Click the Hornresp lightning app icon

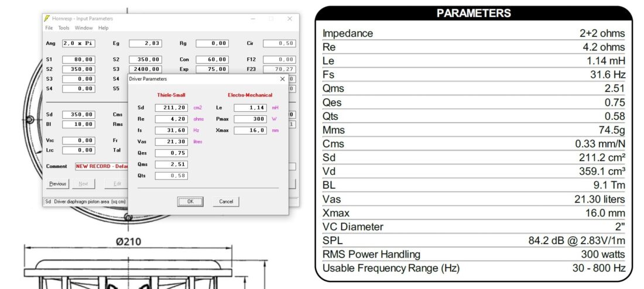point(47,19)
